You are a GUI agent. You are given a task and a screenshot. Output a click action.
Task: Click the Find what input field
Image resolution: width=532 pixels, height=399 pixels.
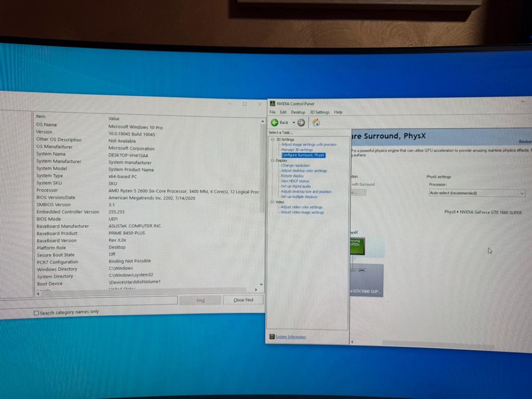[x=89, y=300]
